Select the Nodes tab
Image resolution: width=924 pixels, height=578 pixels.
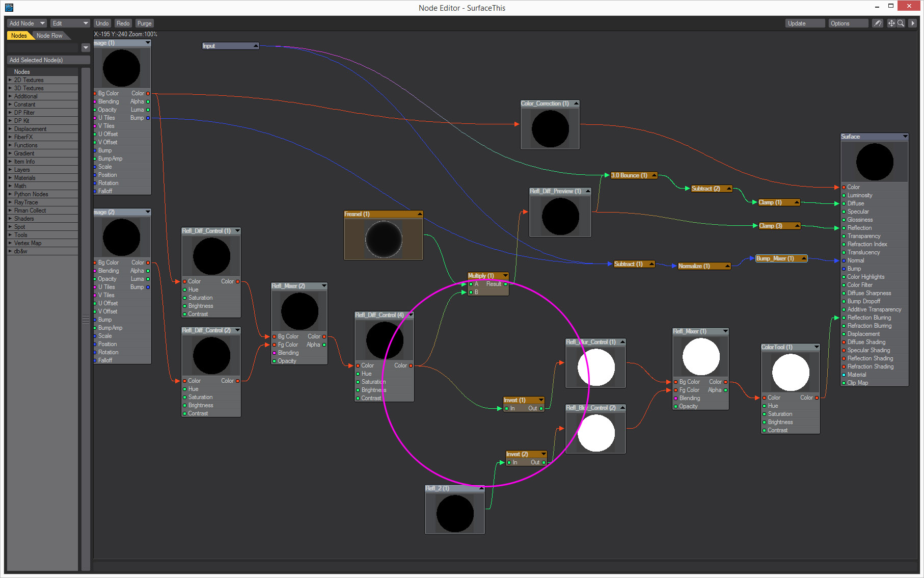pos(19,36)
